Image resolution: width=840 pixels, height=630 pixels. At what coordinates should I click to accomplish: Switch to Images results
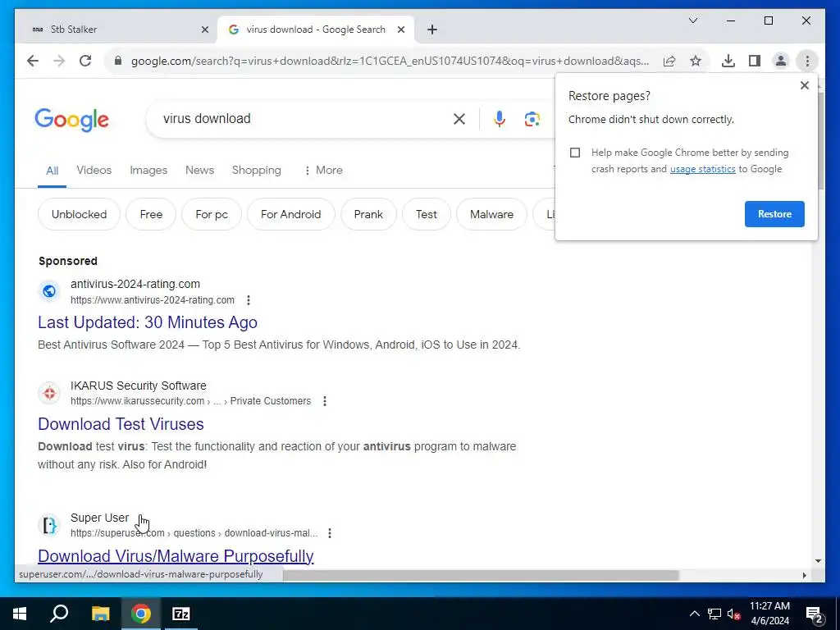[148, 170]
